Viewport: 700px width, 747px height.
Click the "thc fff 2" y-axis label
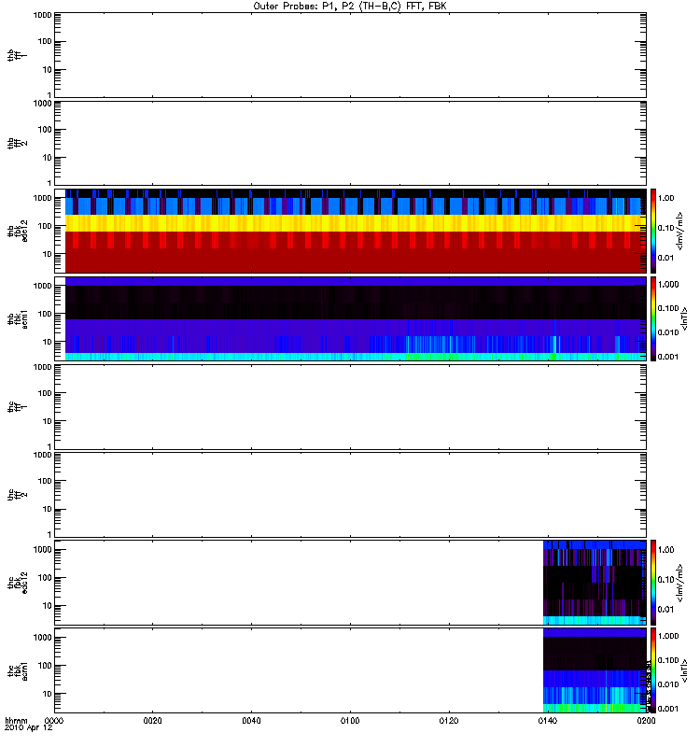pyautogui.click(x=17, y=495)
